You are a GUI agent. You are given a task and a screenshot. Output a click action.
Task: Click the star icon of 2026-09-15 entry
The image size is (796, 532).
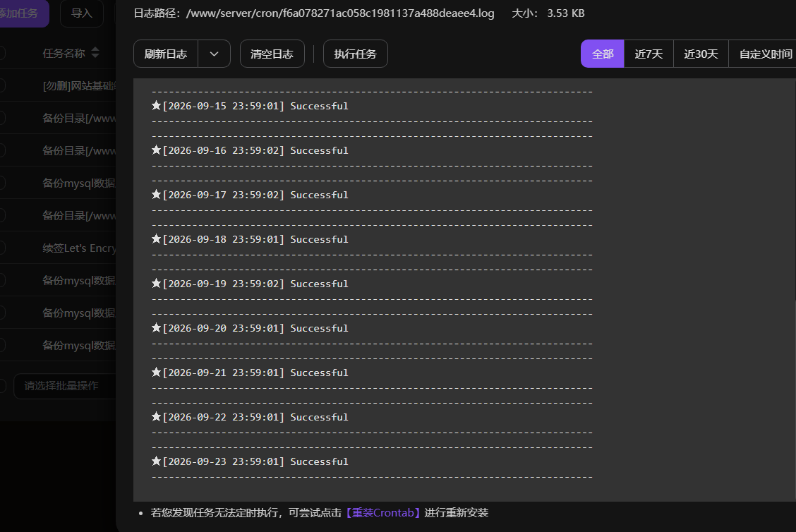pyautogui.click(x=157, y=105)
